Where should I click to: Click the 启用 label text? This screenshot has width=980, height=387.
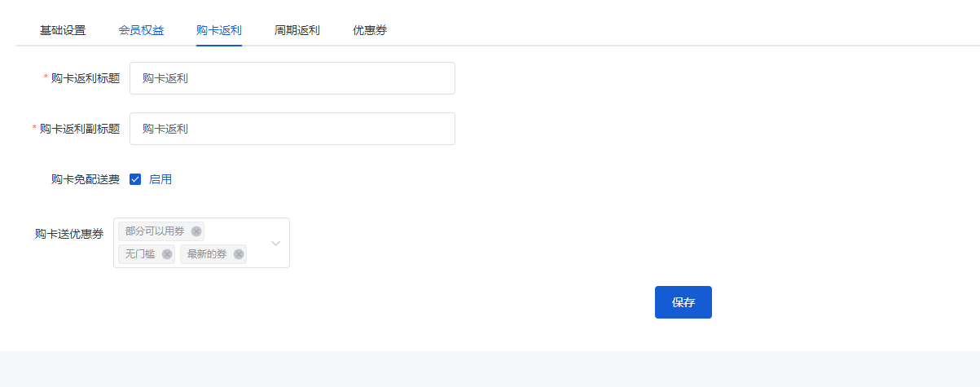pos(160,179)
